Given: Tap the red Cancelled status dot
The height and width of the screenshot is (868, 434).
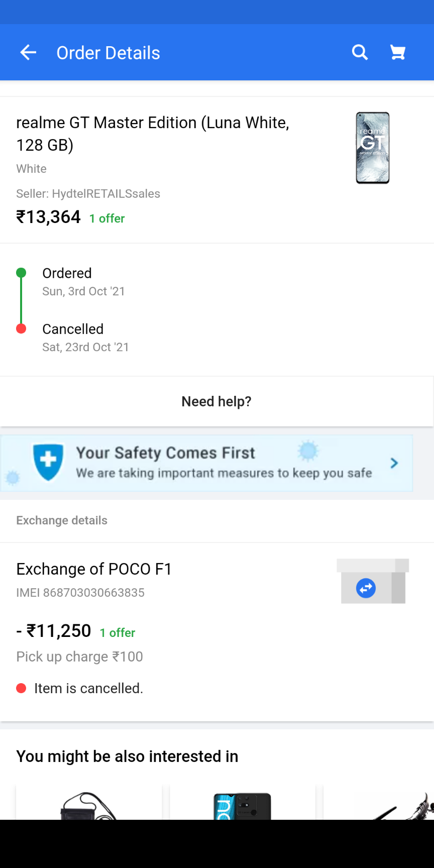Looking at the screenshot, I should [21, 329].
